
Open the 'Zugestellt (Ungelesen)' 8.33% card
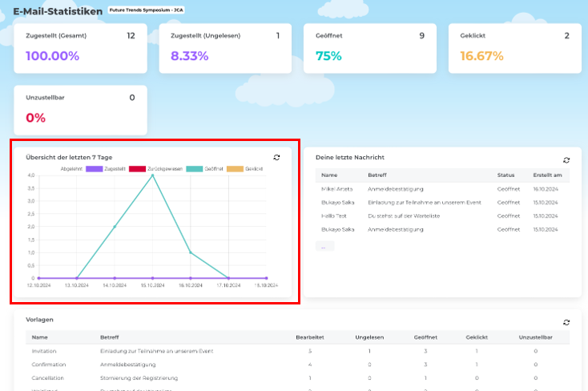[x=225, y=48]
